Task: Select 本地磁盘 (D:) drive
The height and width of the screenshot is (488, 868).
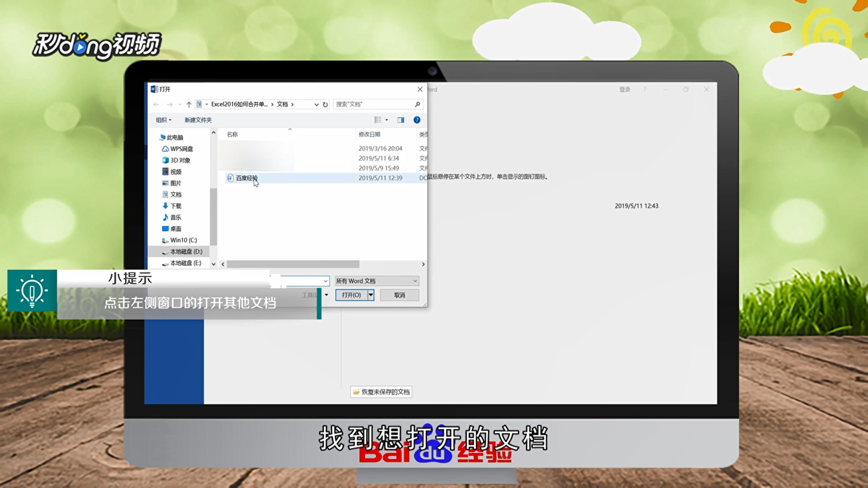Action: (186, 252)
